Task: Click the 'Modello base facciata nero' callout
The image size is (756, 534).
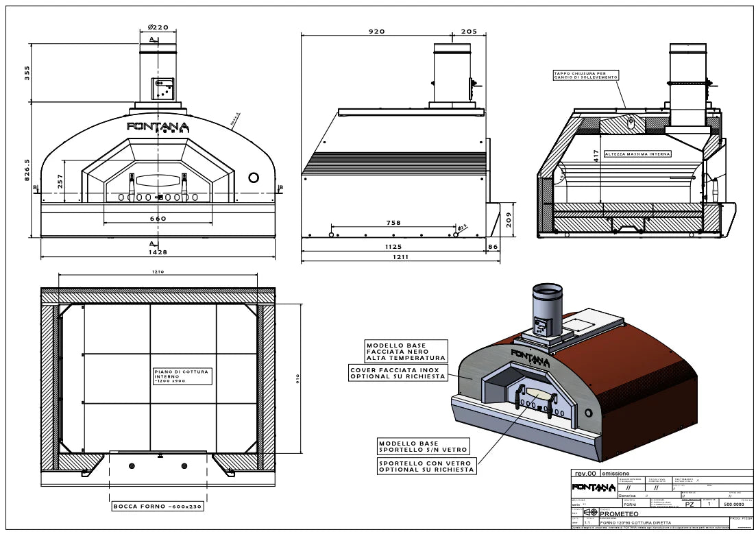Action: coord(405,351)
